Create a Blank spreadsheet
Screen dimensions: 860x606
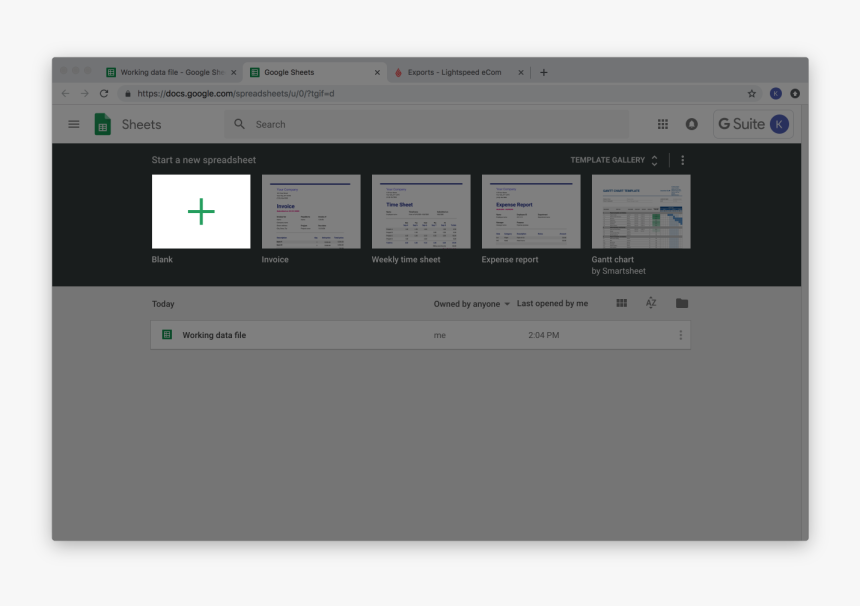[201, 212]
